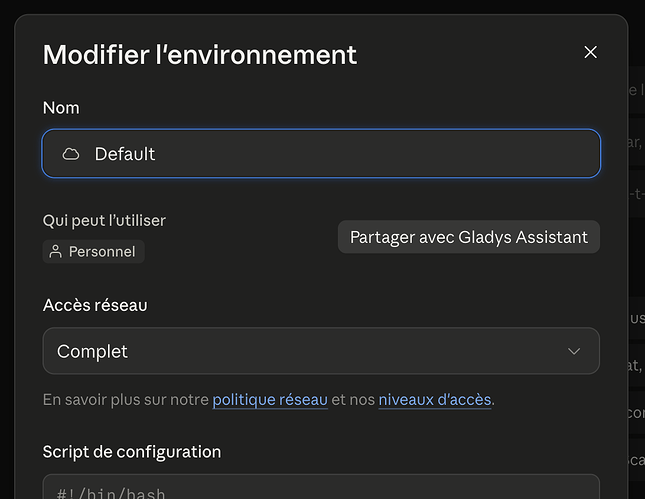Click the word Complet in the selector

point(93,352)
